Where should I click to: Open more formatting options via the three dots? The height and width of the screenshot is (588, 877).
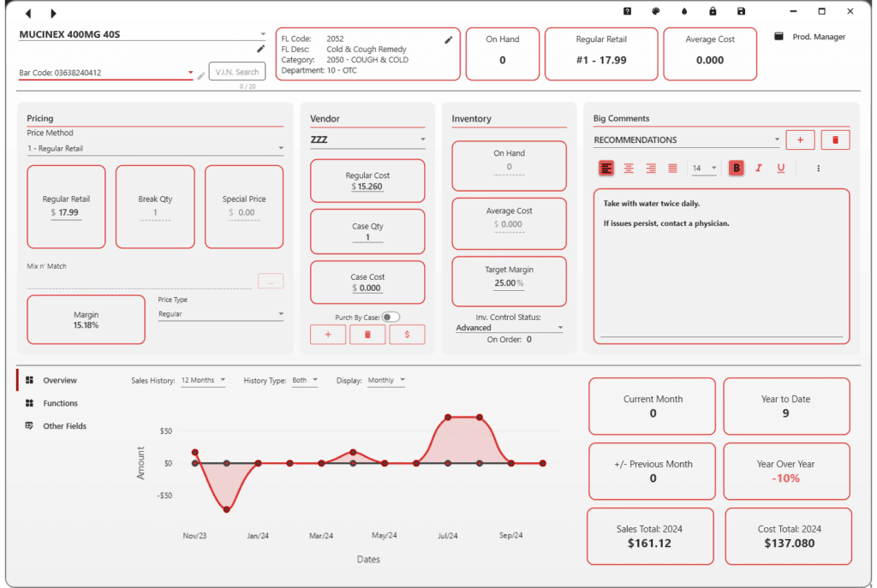(818, 169)
